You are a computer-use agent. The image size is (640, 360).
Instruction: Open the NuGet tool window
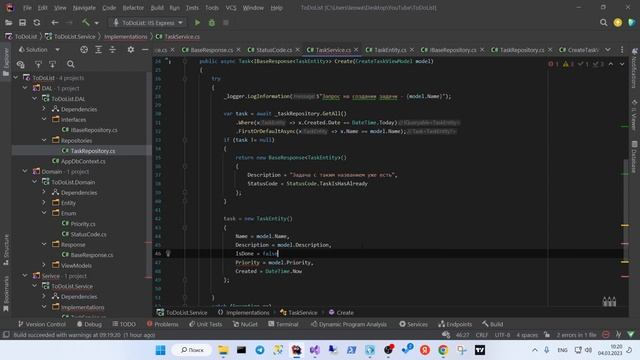click(x=245, y=324)
